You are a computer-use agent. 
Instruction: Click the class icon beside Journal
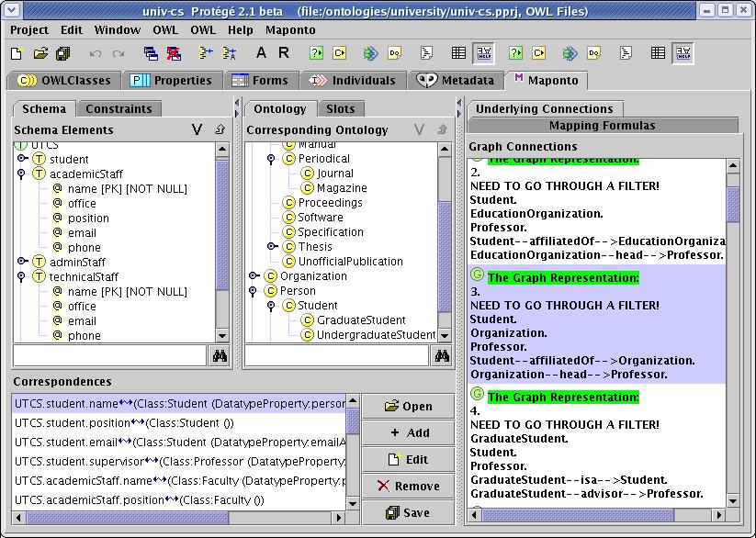point(307,174)
